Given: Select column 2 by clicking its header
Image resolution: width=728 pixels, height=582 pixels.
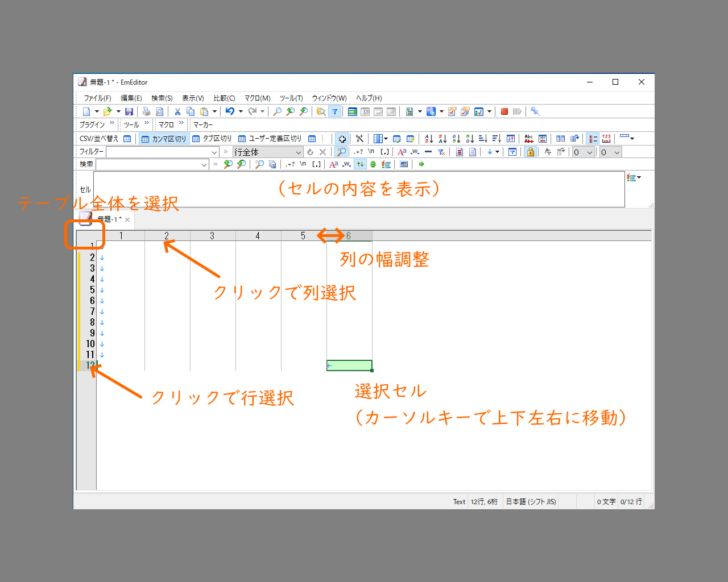Looking at the screenshot, I should pyautogui.click(x=167, y=235).
